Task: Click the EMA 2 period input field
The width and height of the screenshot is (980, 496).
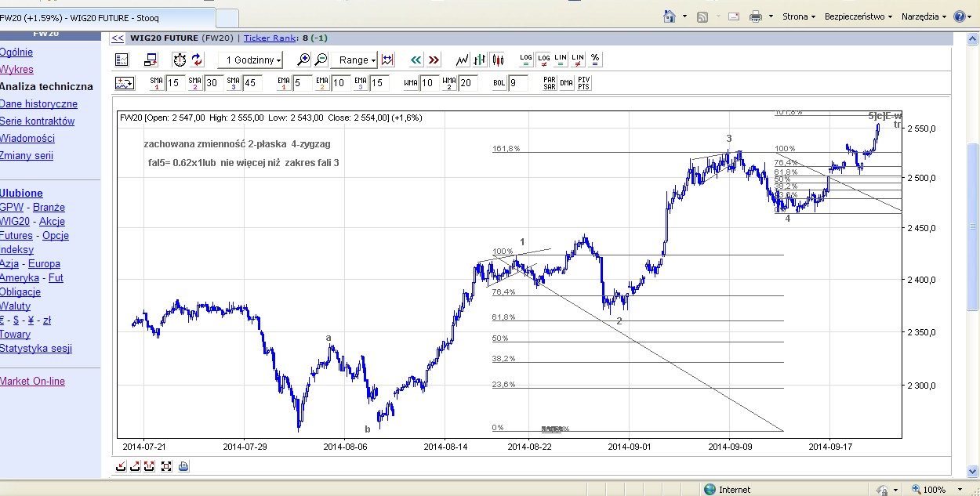Action: 340,83
